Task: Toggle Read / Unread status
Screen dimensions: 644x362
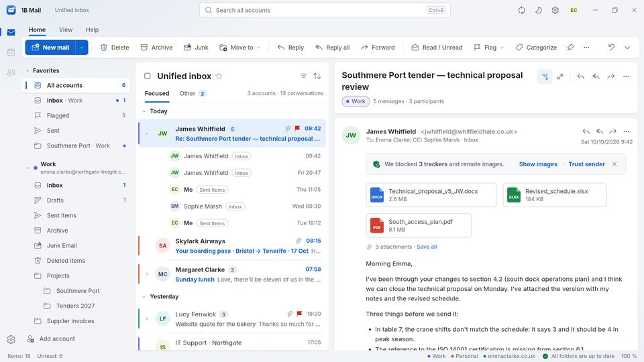Action: pyautogui.click(x=437, y=48)
